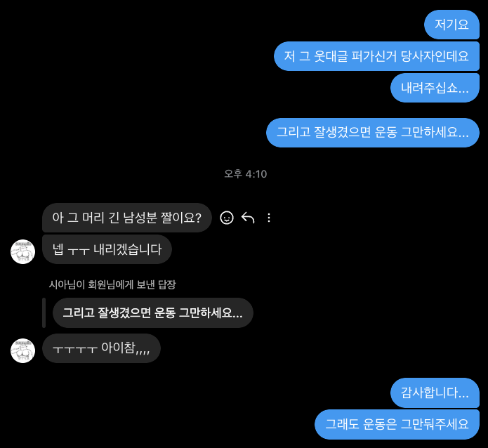Select the 저기요 message bubble

tap(451, 25)
